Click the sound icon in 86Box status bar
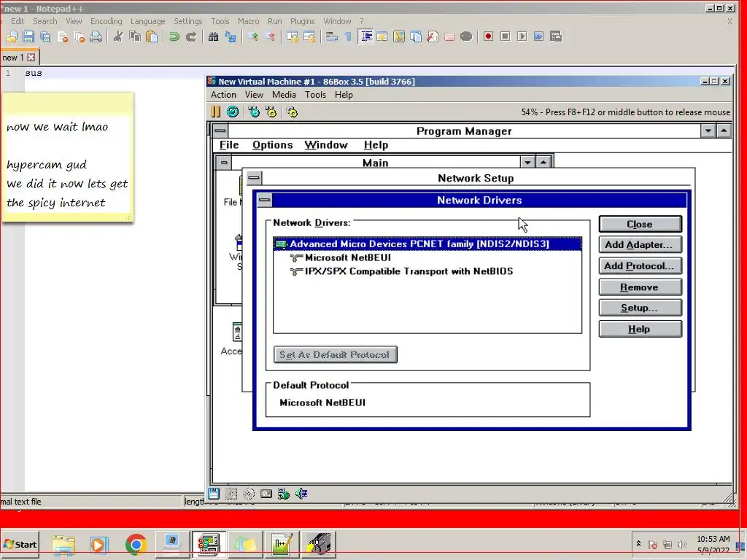 (x=301, y=494)
